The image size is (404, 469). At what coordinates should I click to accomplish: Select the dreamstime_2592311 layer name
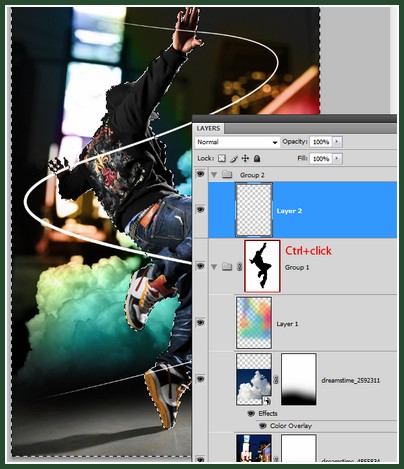pyautogui.click(x=350, y=380)
